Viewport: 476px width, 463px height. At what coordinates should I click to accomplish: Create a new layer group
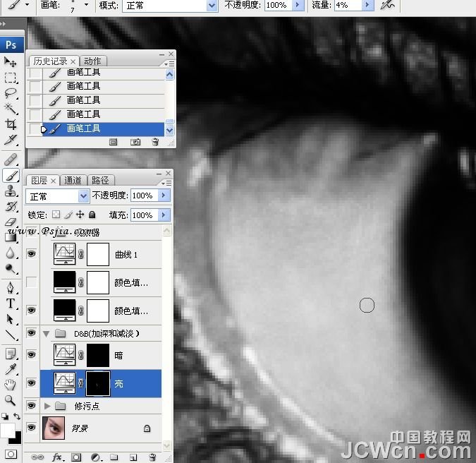[114, 457]
